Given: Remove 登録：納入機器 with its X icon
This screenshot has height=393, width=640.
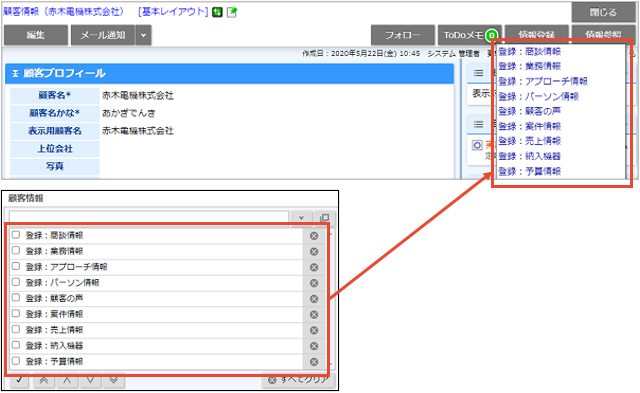Looking at the screenshot, I should (x=314, y=346).
